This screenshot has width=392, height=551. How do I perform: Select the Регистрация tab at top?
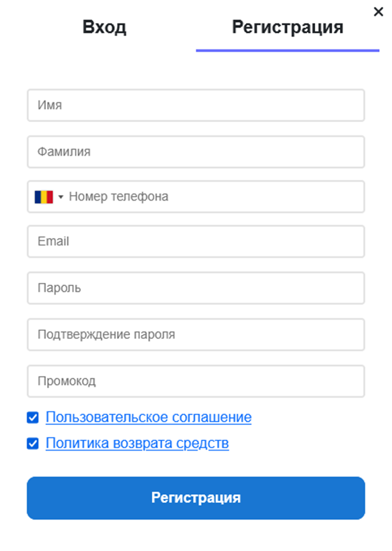point(288,27)
